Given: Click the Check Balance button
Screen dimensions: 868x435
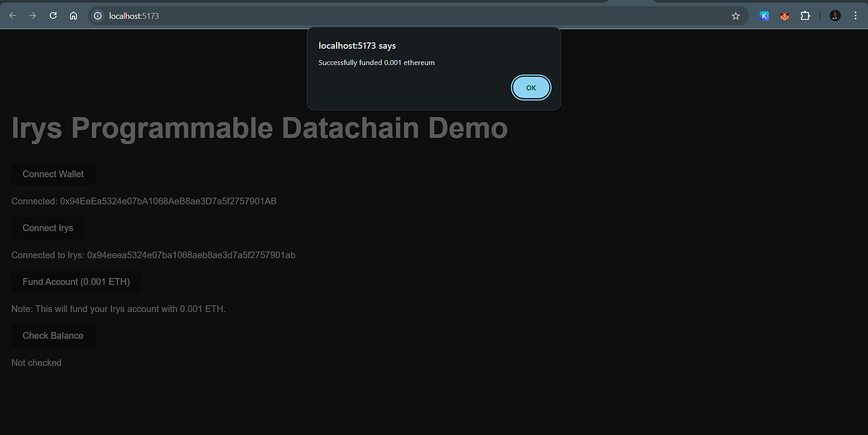Looking at the screenshot, I should [53, 336].
